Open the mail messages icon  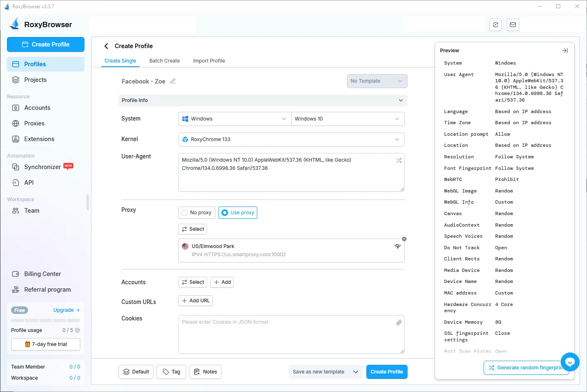pos(513,25)
